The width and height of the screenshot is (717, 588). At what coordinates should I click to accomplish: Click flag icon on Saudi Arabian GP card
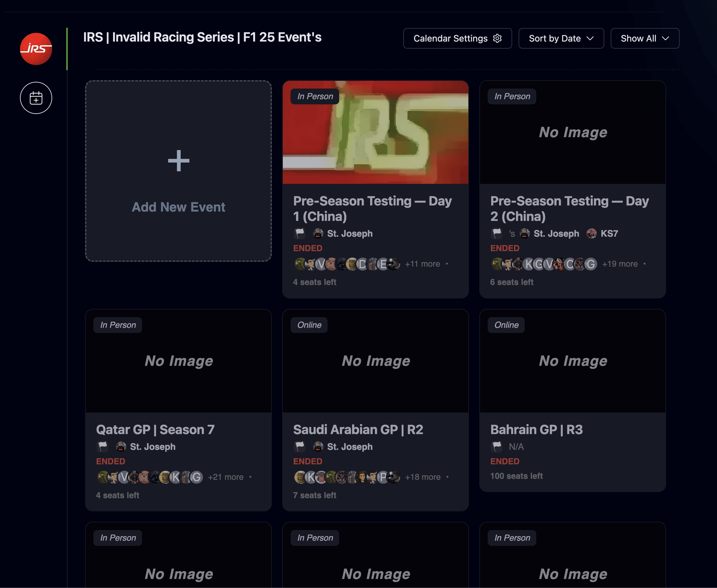[300, 446]
